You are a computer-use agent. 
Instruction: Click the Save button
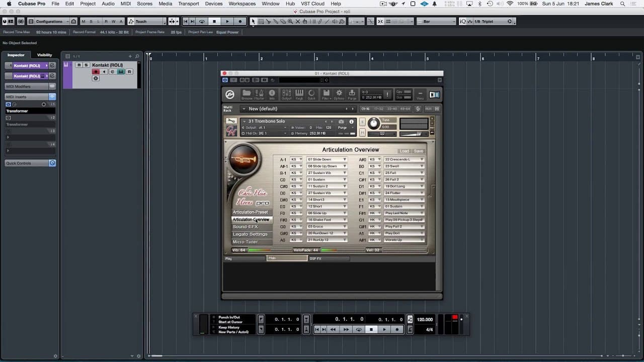click(419, 151)
